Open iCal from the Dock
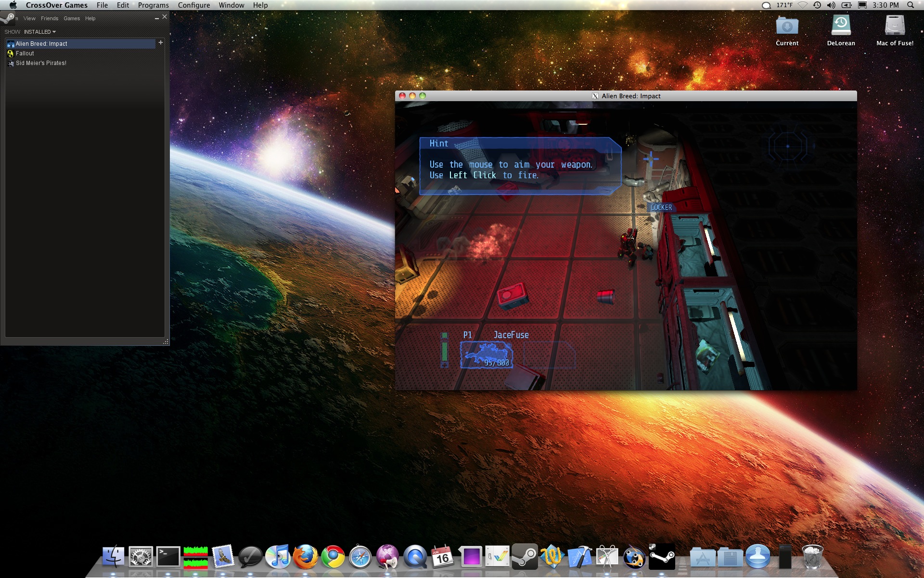924x578 pixels. click(442, 557)
